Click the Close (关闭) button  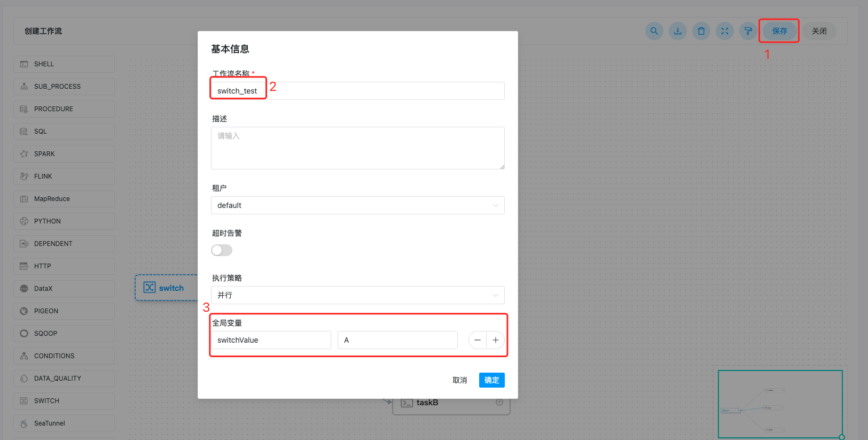coord(819,31)
